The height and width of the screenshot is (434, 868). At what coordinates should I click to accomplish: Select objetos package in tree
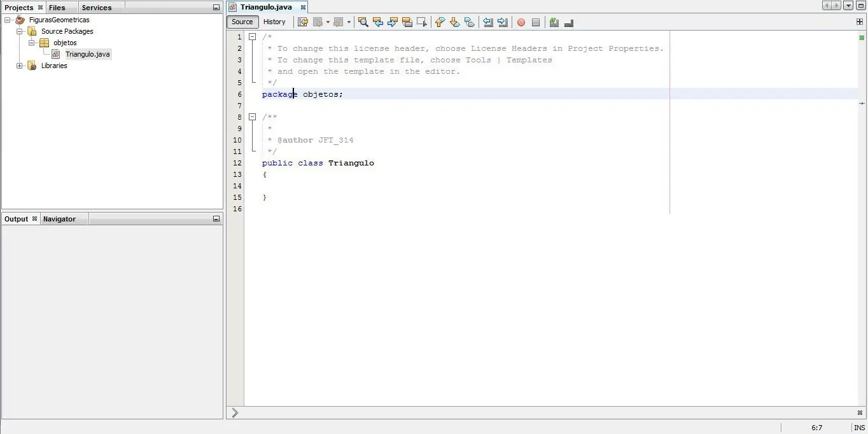65,43
